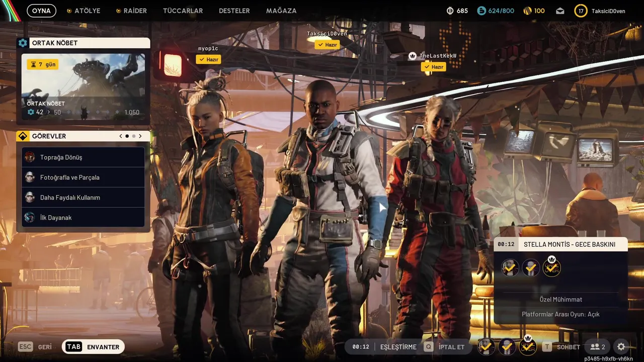Click the 685 coin currency icon
Viewport: 644px width, 362px height.
pyautogui.click(x=450, y=11)
